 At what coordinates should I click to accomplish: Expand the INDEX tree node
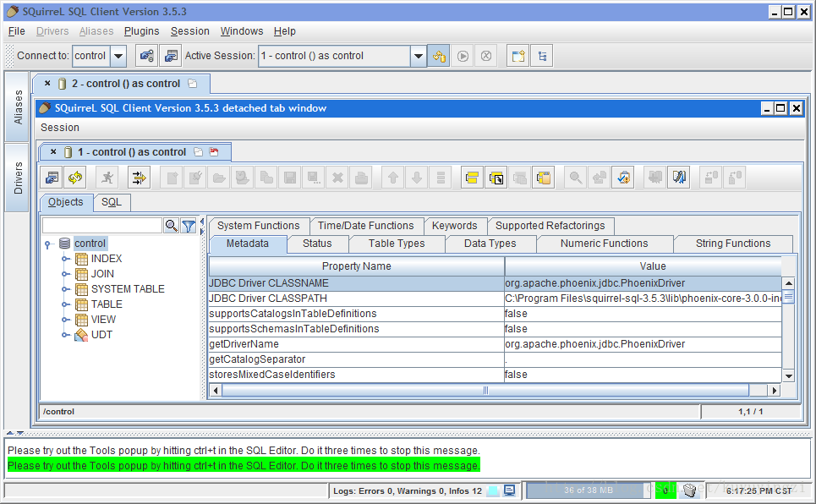[x=65, y=259]
